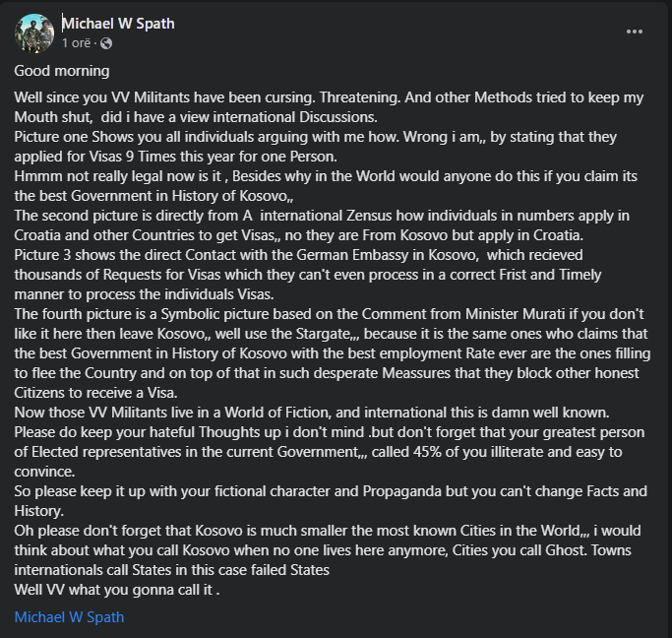Click the line starting 'Oh please don't forget that Kosovo'
The width and height of the screenshot is (672, 638).
tap(328, 531)
